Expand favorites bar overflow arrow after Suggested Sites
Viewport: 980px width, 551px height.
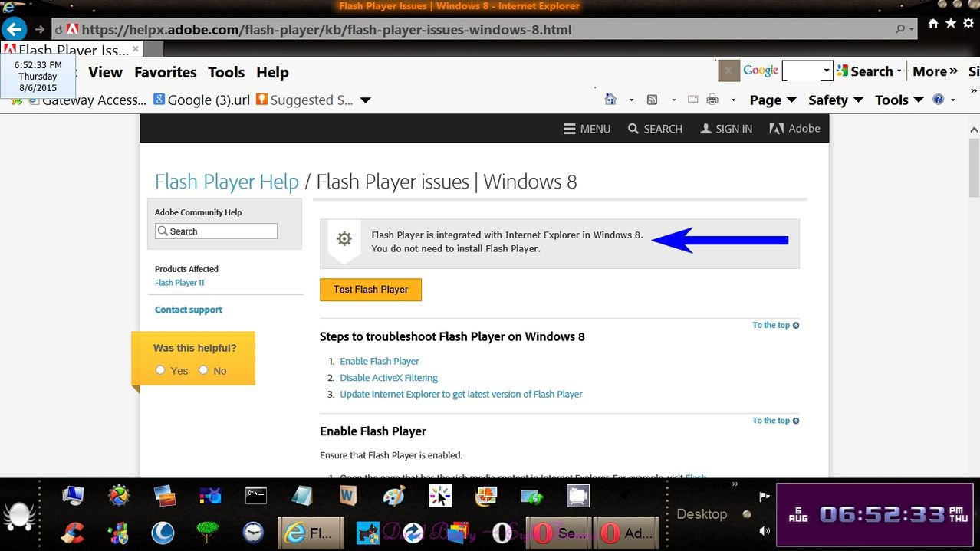366,100
